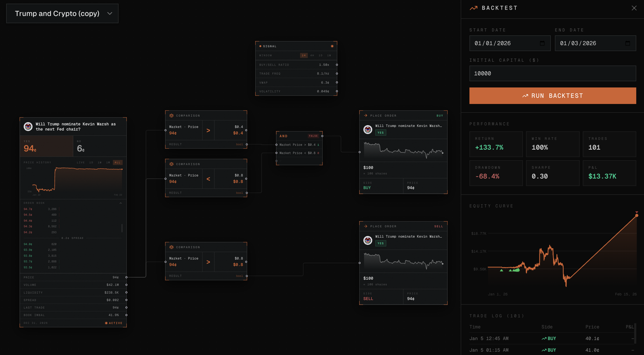644x355 pixels.
Task: Click the orange status dot on Signal node
Action: click(x=332, y=46)
